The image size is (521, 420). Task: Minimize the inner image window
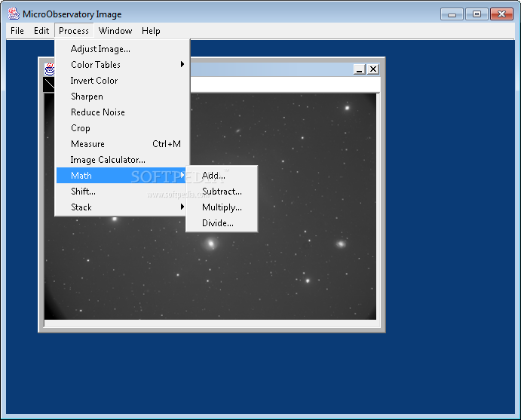point(359,69)
